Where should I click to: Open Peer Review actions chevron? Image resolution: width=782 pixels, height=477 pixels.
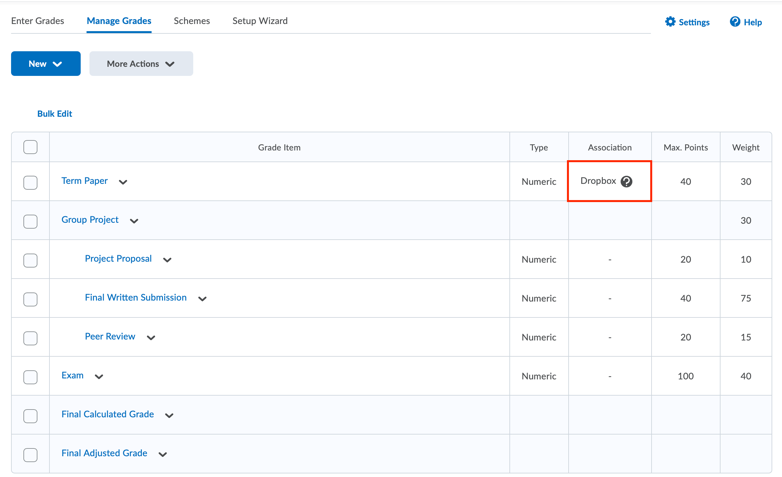[151, 338]
